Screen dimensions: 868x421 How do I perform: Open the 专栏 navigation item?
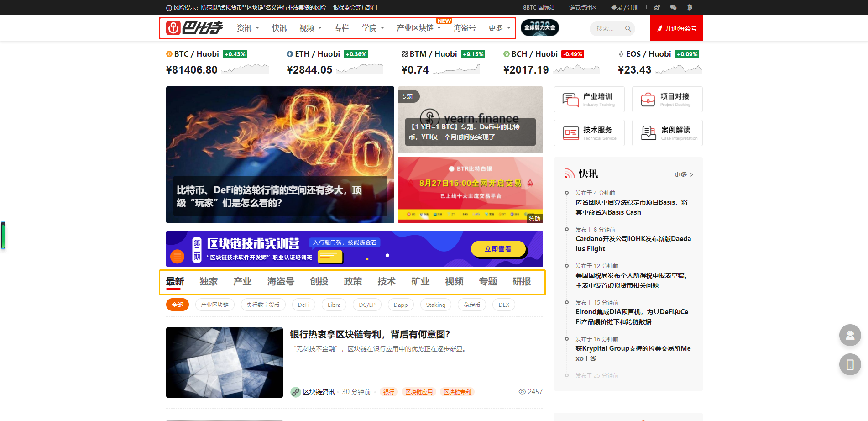[342, 28]
